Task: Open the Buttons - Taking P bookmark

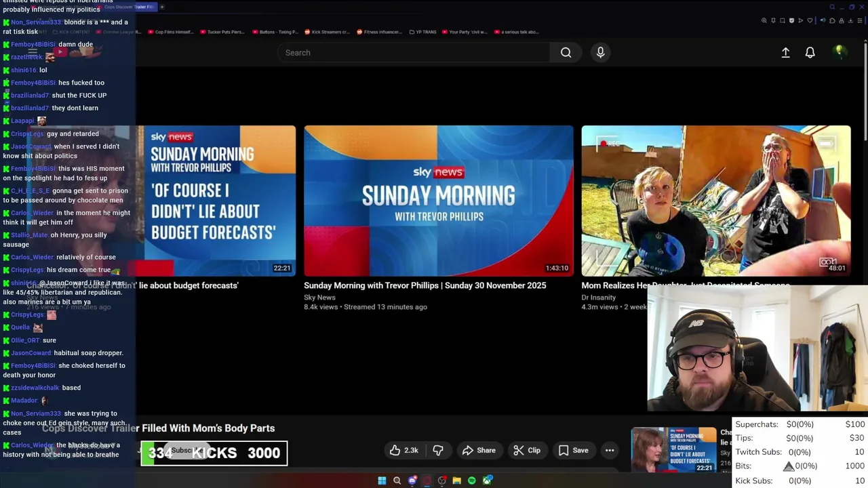Action: coord(275,32)
